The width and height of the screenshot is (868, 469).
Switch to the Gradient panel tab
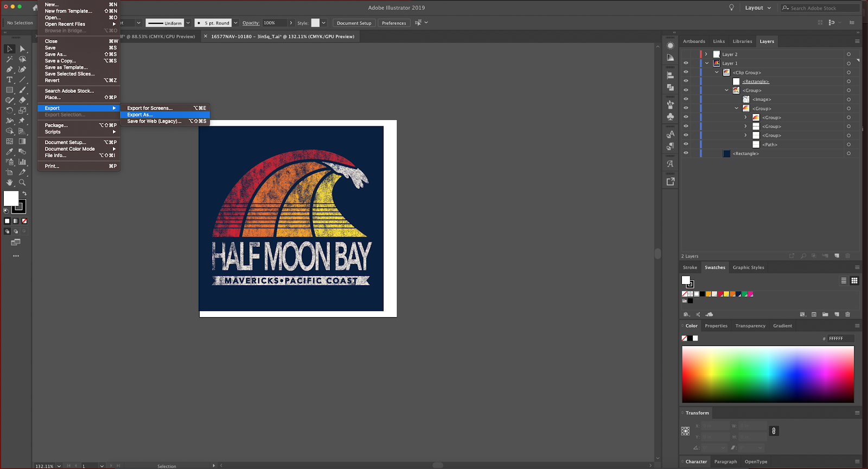[x=782, y=326]
